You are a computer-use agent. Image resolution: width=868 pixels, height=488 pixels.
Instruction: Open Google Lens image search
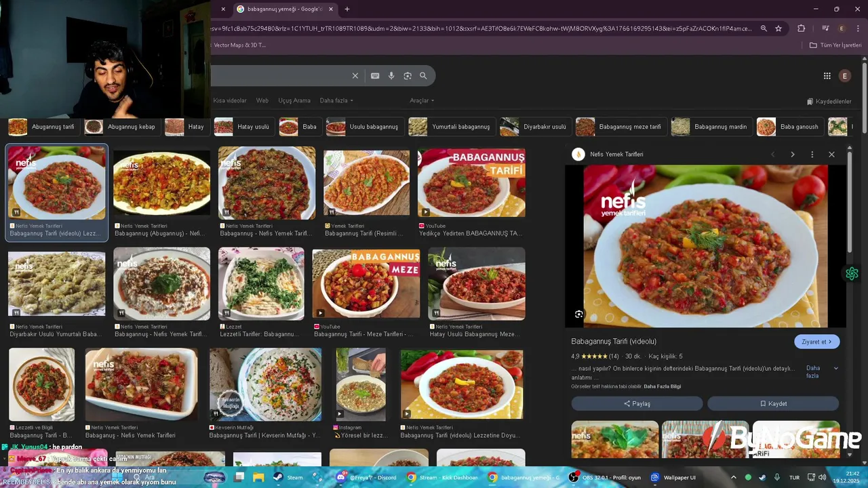tap(408, 76)
